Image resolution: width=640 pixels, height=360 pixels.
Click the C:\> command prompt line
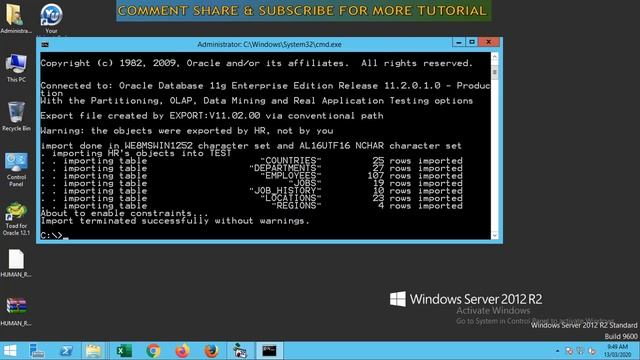pos(55,236)
